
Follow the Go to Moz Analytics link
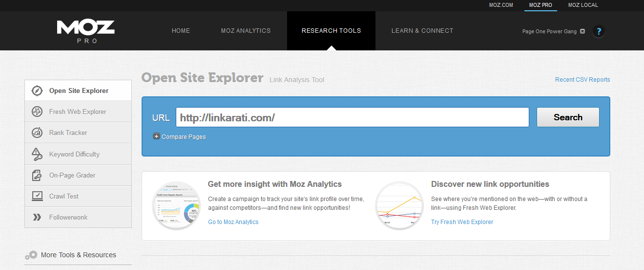coord(233,222)
